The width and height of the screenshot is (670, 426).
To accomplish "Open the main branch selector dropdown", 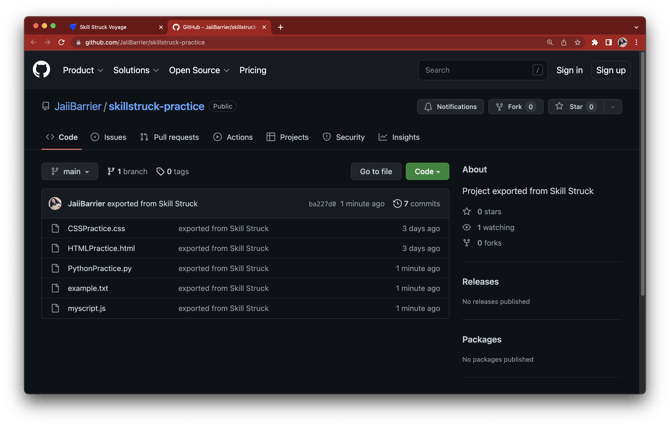I will click(70, 171).
